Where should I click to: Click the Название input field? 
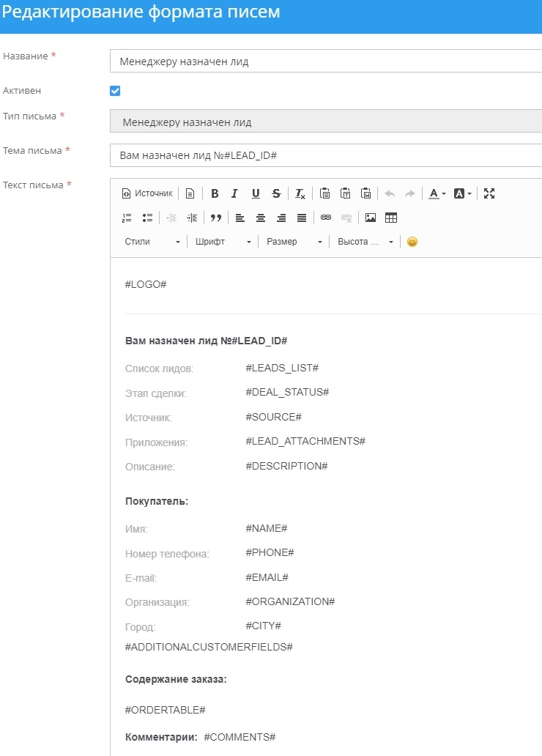[326, 62]
